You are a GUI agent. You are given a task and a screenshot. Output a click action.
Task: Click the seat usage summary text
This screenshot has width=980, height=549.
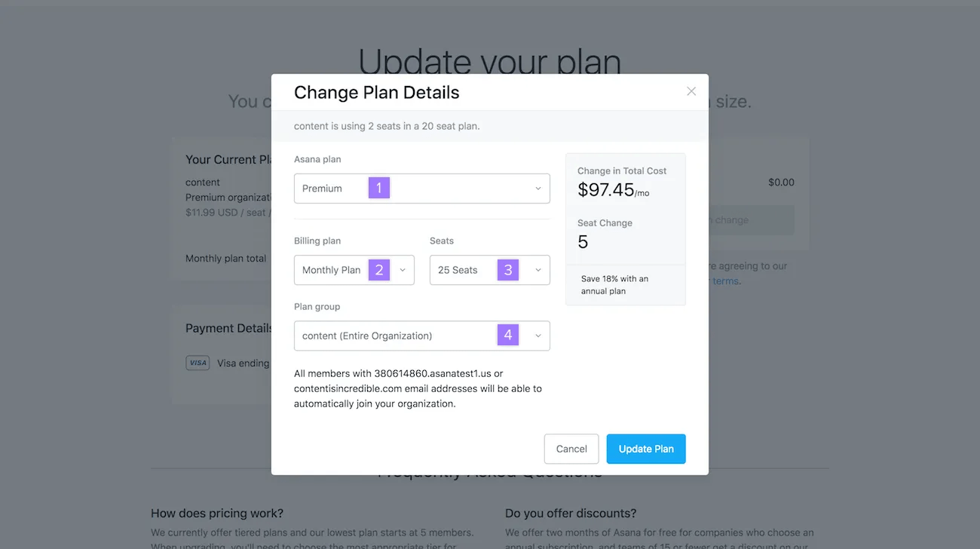coord(387,126)
